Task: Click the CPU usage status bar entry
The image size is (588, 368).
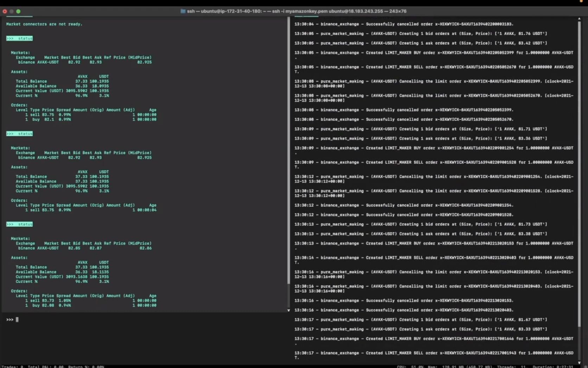Action: pos(410,367)
